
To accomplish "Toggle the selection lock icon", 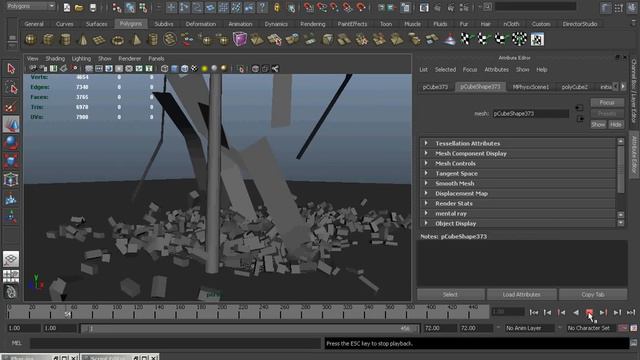I will tap(277, 7).
